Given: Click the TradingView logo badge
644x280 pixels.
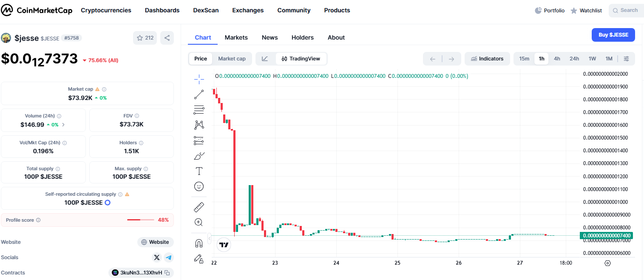Looking at the screenshot, I should coord(224,245).
